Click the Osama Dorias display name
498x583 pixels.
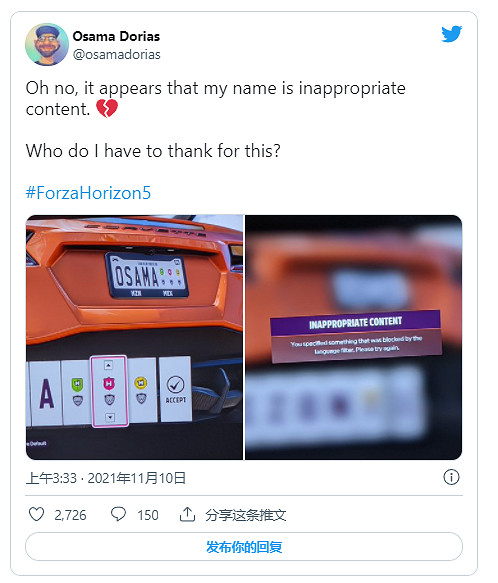[x=116, y=36]
